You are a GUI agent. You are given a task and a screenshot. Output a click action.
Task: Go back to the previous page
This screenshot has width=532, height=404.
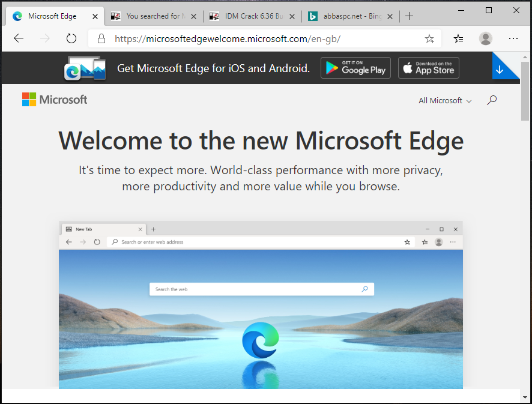(x=19, y=38)
